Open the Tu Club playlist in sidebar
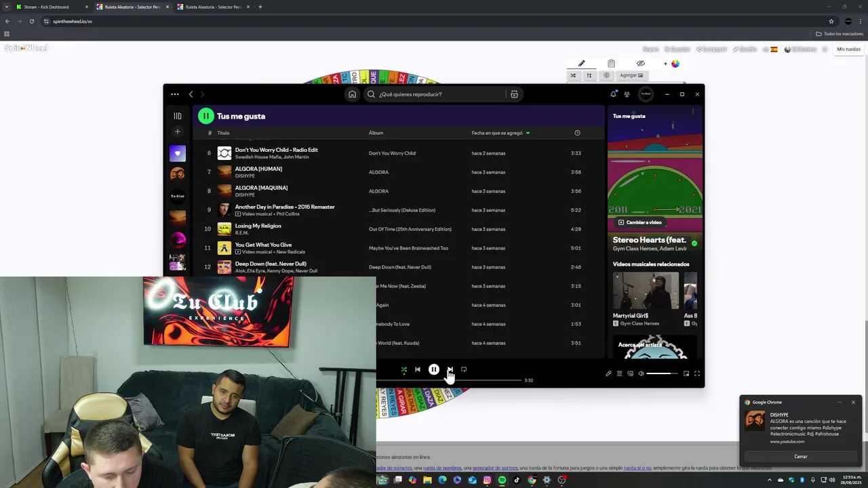868x488 pixels. (178, 196)
